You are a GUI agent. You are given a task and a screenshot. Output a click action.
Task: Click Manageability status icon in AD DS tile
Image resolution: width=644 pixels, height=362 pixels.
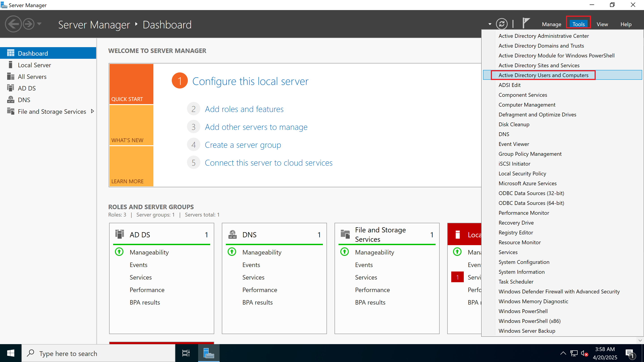point(119,252)
